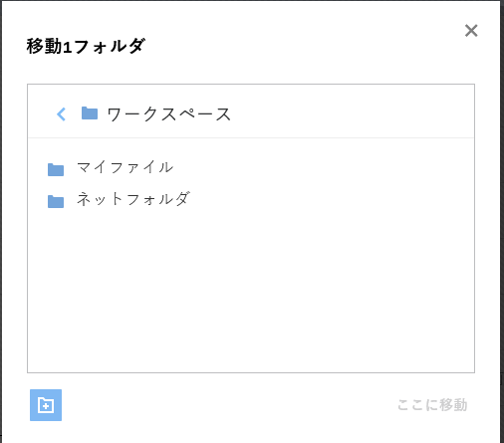
Task: Create a new folder with the plus-folder button
Action: tap(46, 405)
